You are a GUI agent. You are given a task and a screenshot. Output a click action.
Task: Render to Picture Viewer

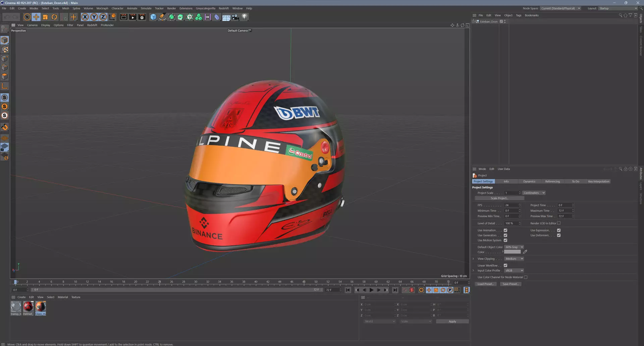tap(133, 17)
